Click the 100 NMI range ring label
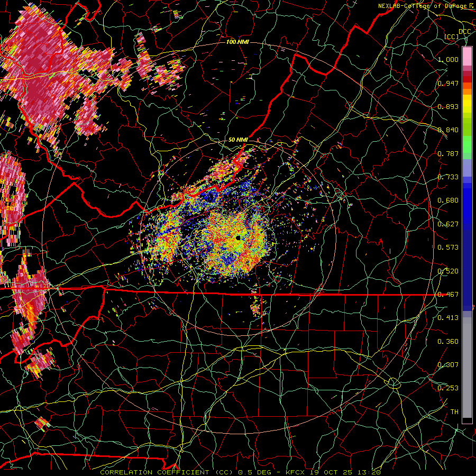Image resolution: width=476 pixels, height=476 pixels. pos(237,42)
